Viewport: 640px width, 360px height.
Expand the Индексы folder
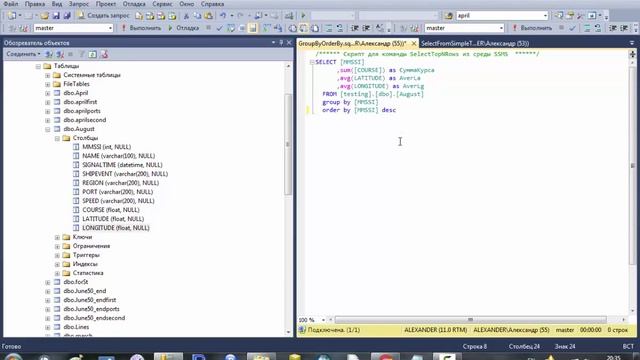click(x=57, y=264)
